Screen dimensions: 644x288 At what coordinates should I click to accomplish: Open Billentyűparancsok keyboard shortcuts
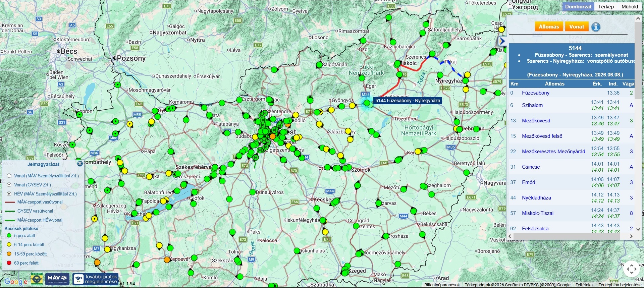tap(442, 285)
